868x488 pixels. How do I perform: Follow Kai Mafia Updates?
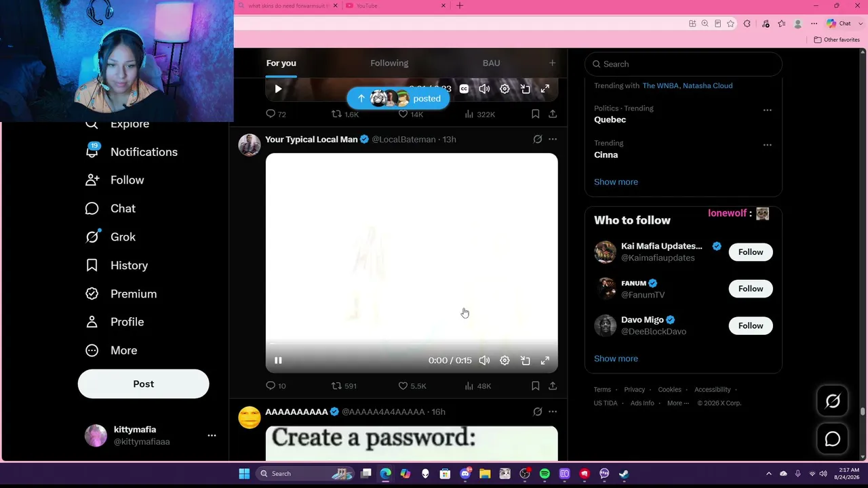[751, 252]
